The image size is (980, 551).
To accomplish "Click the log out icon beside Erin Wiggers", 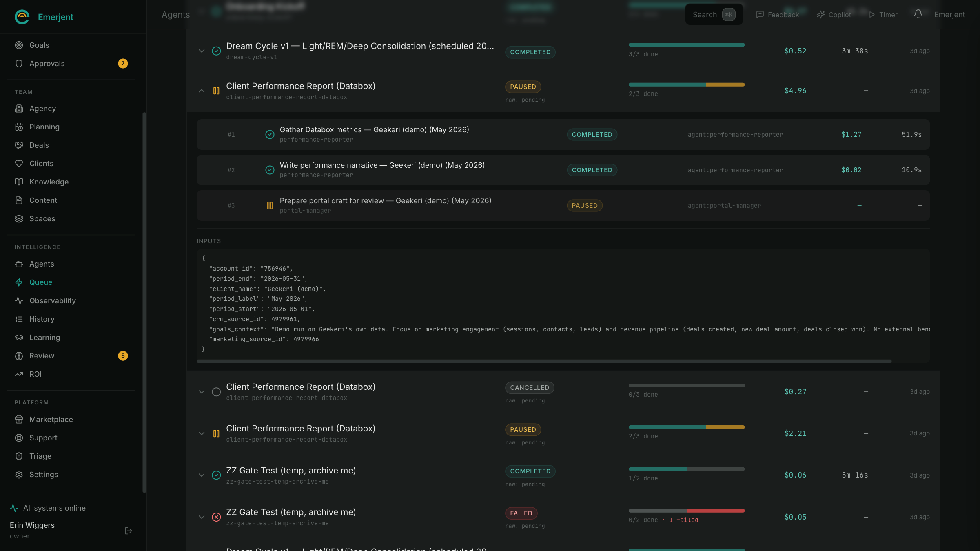I will point(129,531).
